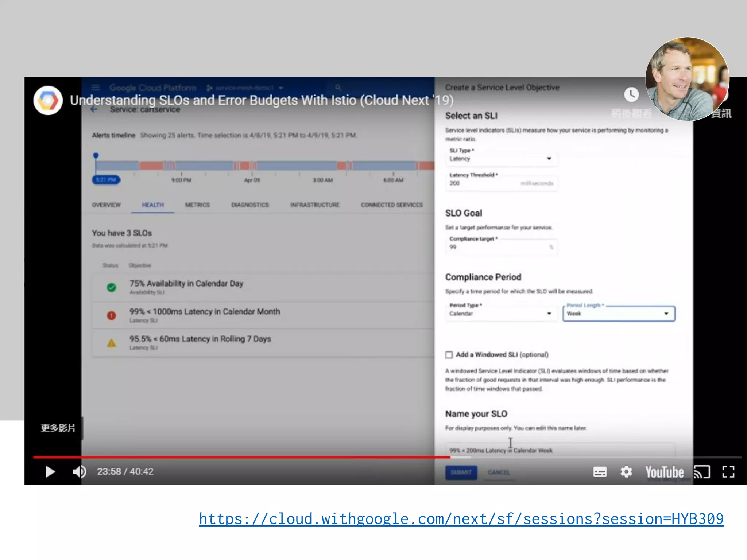Click the speaker's circular photo thumbnail

pos(687,79)
